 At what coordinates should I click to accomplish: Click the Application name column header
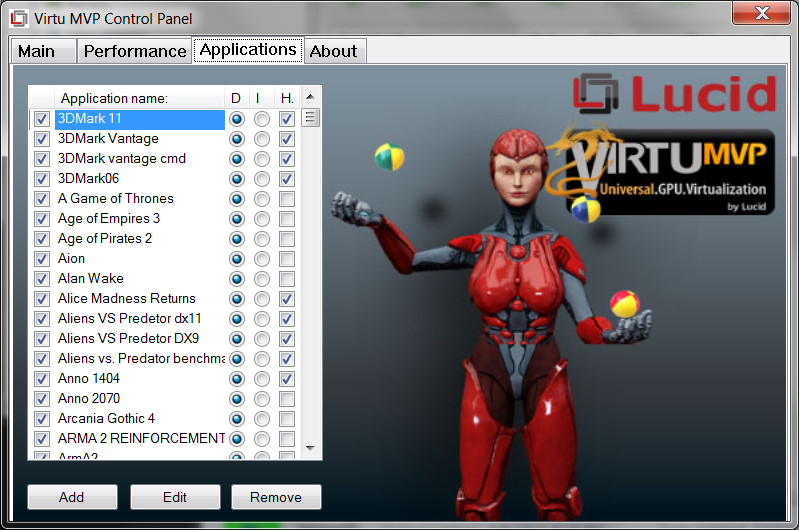139,98
